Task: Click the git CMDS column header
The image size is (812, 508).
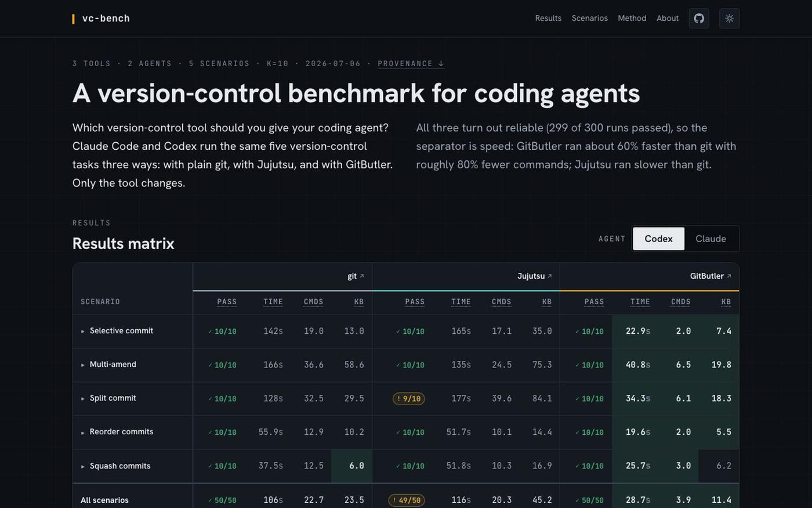Action: (x=314, y=302)
